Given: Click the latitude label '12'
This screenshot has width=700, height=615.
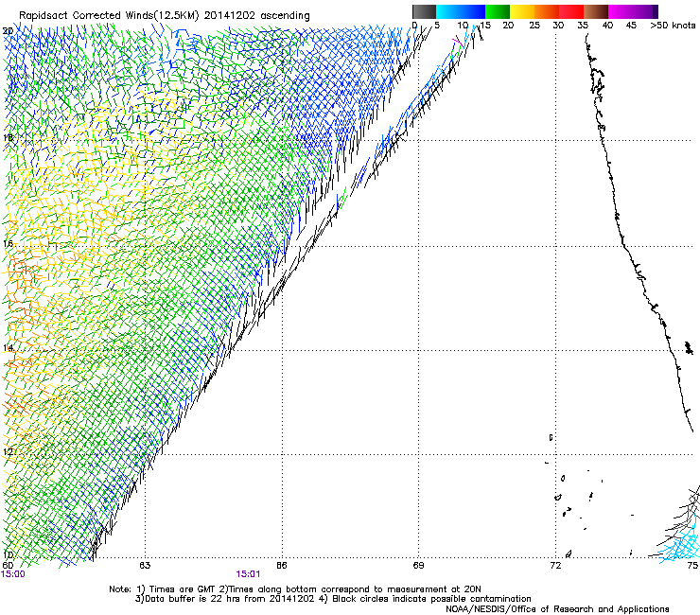Looking at the screenshot, I should pyautogui.click(x=8, y=451).
